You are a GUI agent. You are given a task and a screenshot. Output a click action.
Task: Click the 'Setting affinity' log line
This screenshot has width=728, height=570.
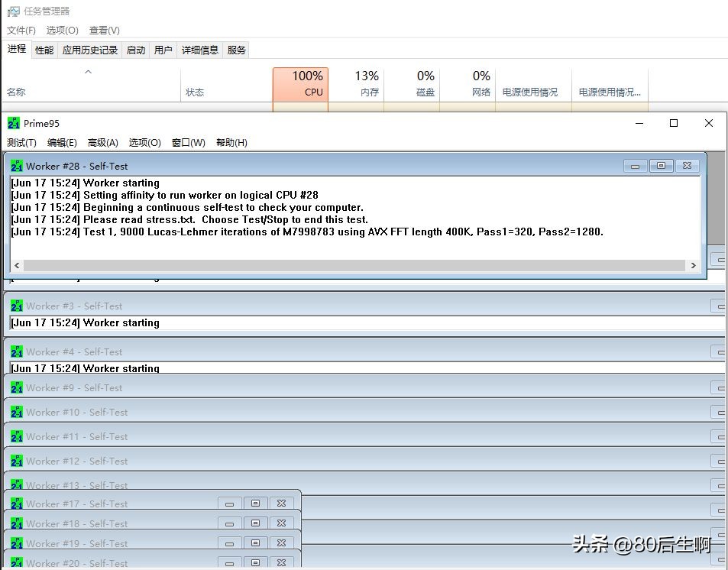click(164, 195)
